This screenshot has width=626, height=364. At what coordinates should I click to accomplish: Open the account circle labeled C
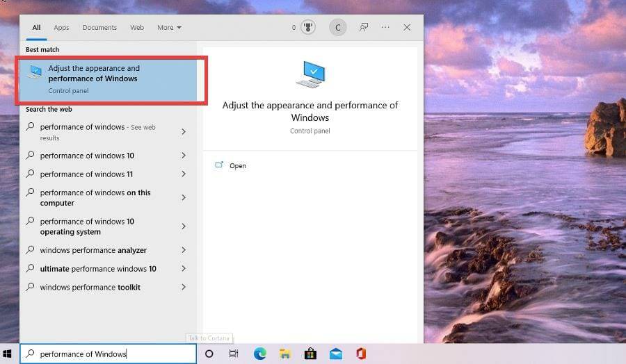click(x=337, y=28)
